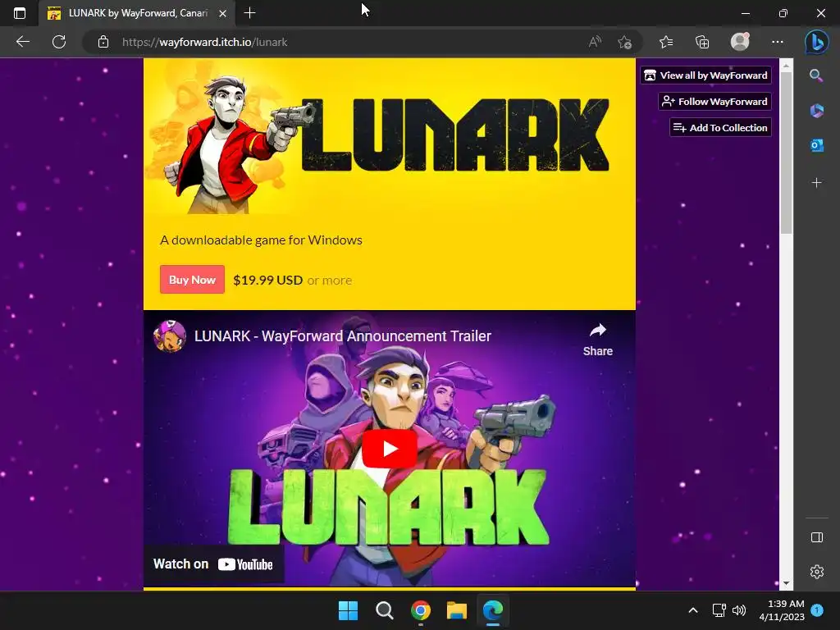Click View all by WayForward
The image size is (840, 630).
click(x=705, y=75)
